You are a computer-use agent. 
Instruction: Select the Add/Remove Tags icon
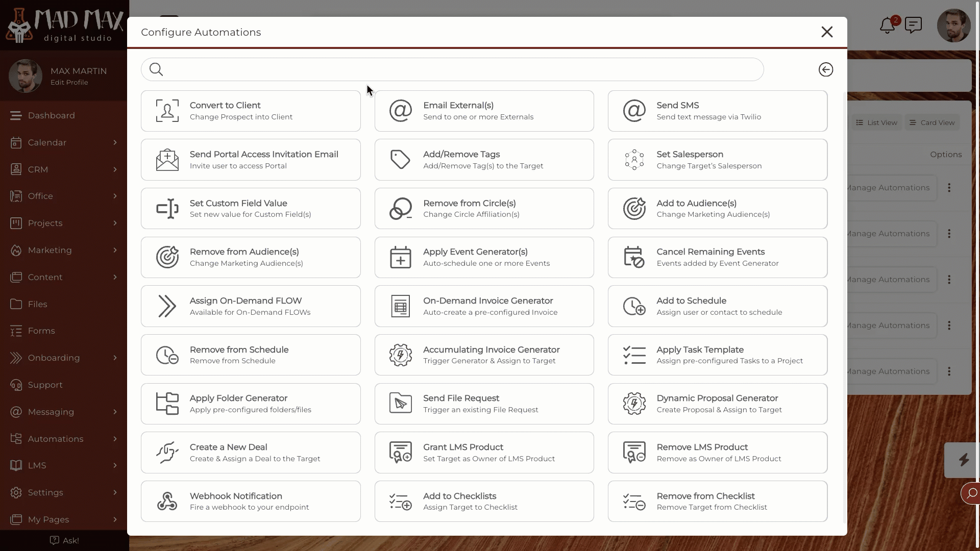click(x=401, y=160)
